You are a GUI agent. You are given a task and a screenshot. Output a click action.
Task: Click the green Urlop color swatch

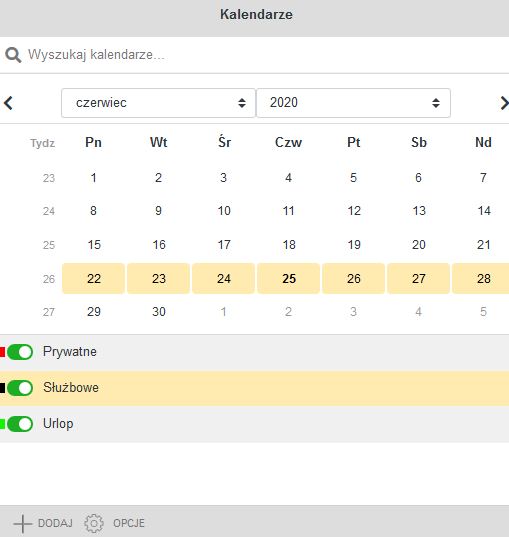(2, 424)
